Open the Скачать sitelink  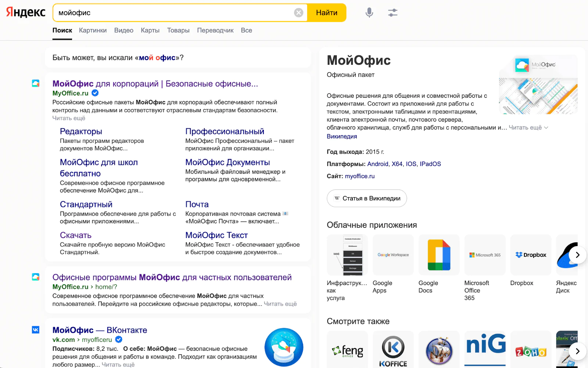75,235
